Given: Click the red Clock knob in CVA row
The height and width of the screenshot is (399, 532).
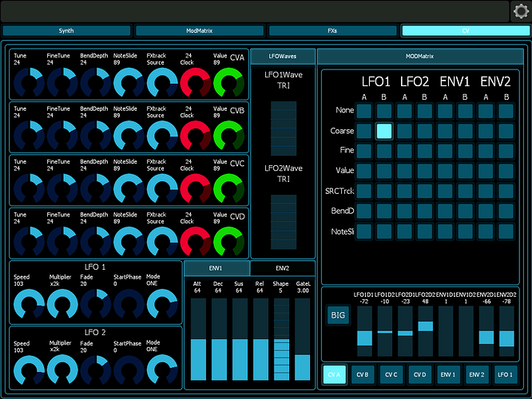Looking at the screenshot, I should 194,83.
